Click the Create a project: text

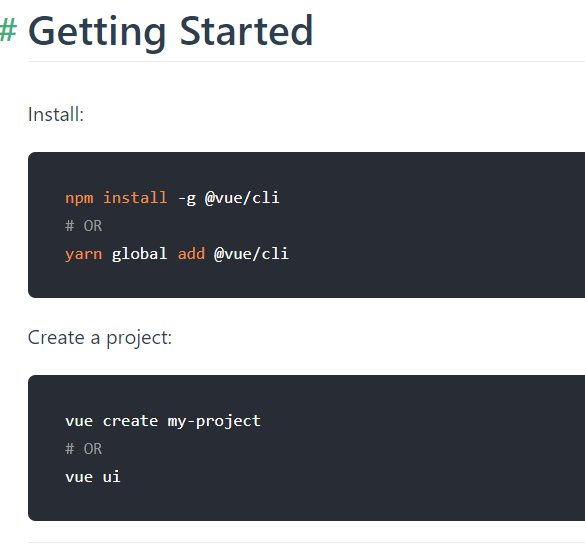pos(100,338)
